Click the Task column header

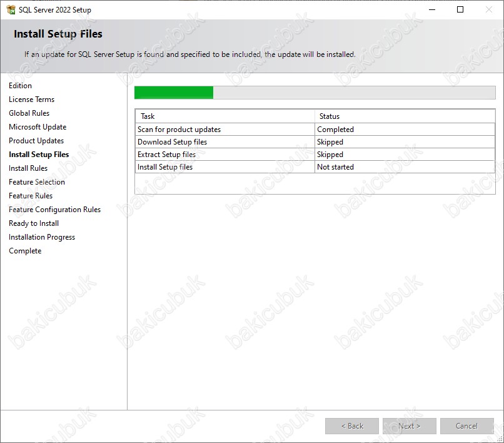coord(225,116)
